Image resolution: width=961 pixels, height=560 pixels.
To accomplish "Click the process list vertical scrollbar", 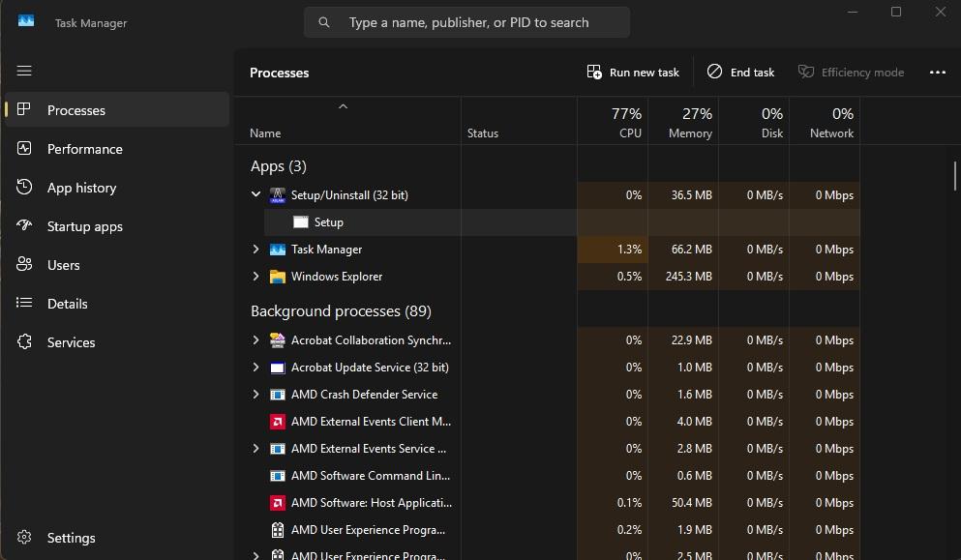I will coord(954,176).
